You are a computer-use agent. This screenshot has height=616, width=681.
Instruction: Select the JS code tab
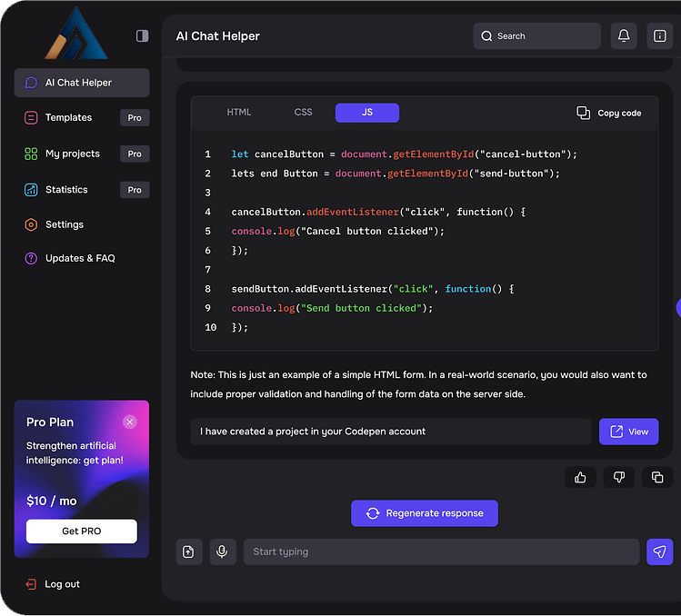coord(366,113)
